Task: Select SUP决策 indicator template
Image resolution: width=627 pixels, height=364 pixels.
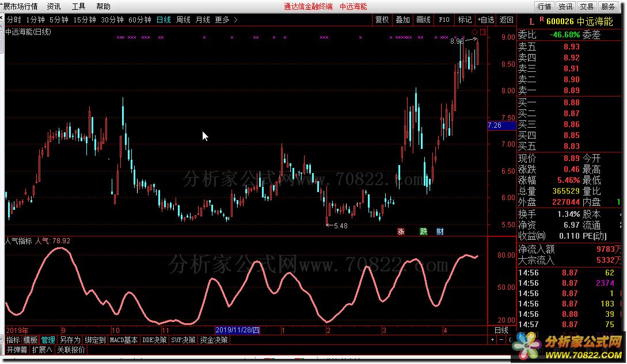Action: point(183,340)
